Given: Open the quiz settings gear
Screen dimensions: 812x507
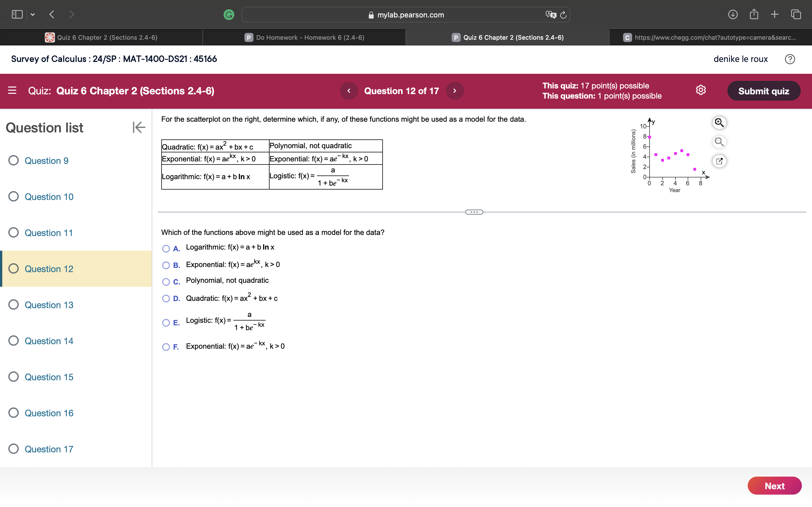Looking at the screenshot, I should (700, 90).
